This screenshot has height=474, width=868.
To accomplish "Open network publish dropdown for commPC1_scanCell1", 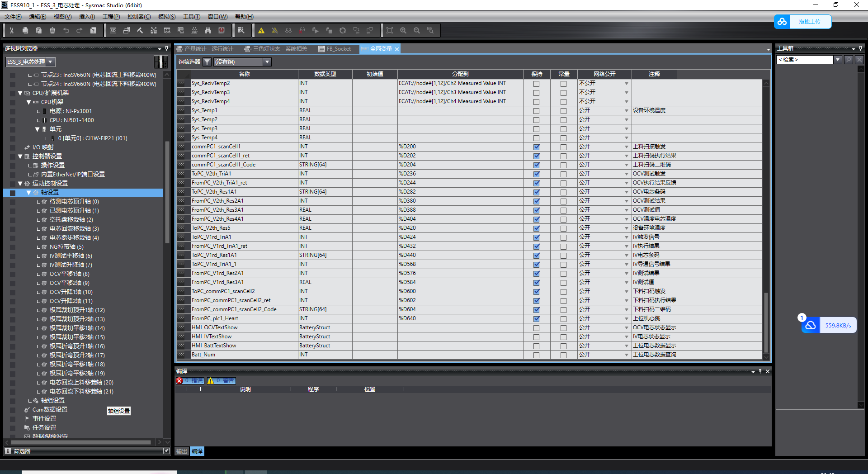I will pos(627,147).
